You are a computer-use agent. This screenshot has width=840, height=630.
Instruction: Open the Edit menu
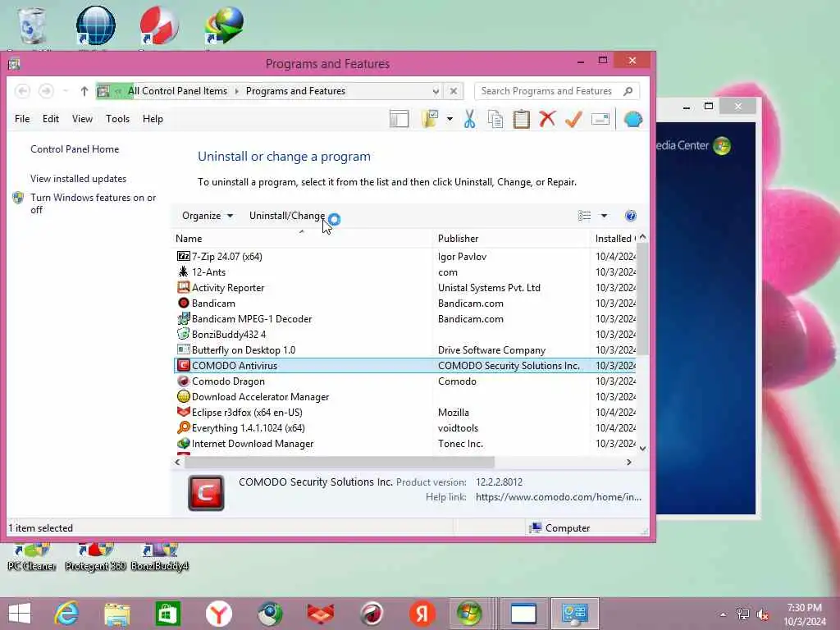(51, 119)
